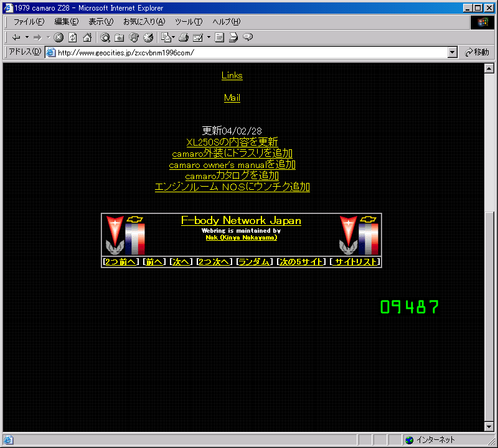The height and width of the screenshot is (448, 498).
Task: Open the Links hyperlink
Action: point(232,75)
